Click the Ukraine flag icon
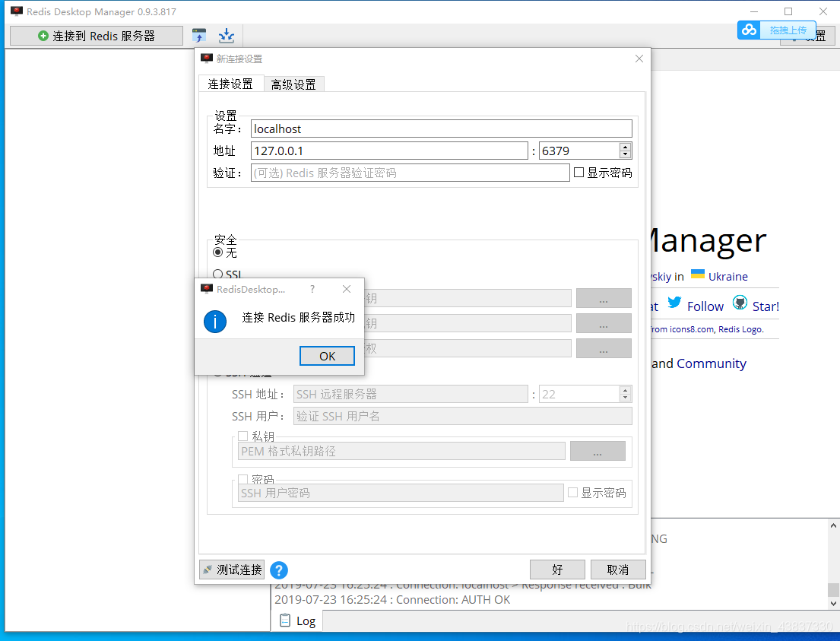The image size is (840, 641). click(698, 274)
